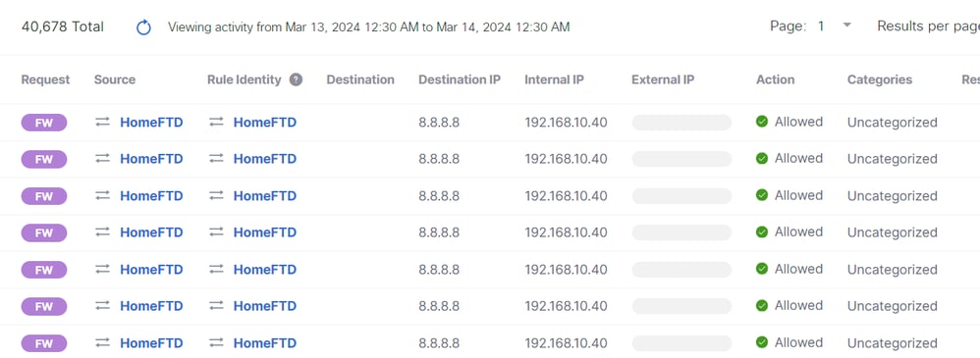This screenshot has height=358, width=980.
Task: Click the green Allowed checkmark in the sixth row
Action: click(762, 305)
